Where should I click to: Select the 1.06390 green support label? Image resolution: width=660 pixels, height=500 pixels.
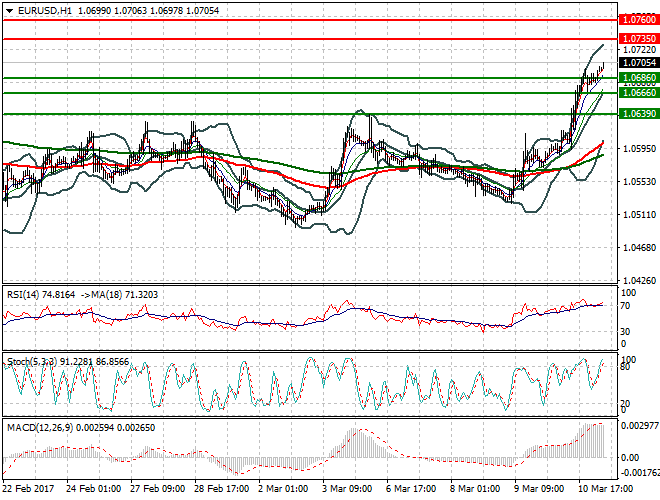click(x=639, y=114)
